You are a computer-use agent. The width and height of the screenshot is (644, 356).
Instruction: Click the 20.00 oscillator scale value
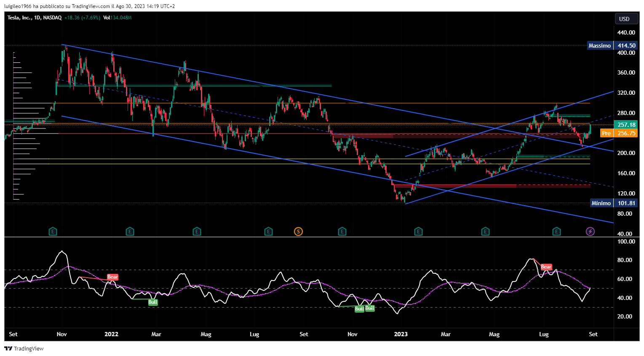(x=625, y=316)
